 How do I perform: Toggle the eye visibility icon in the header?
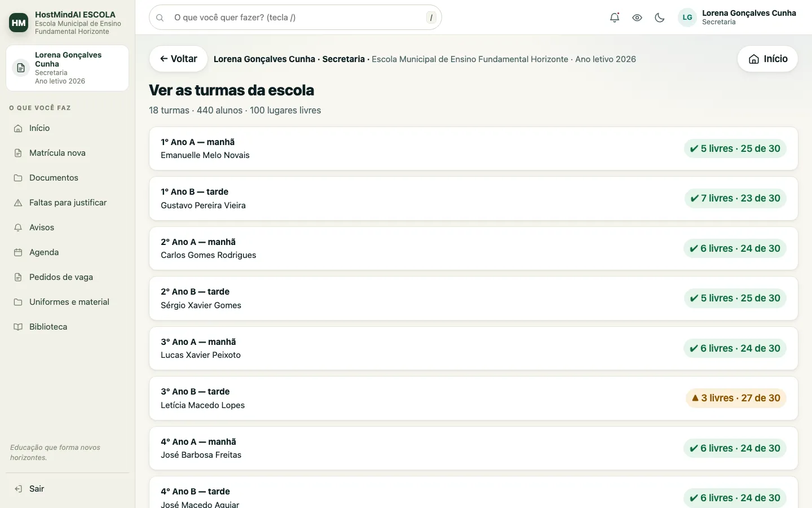pos(637,17)
